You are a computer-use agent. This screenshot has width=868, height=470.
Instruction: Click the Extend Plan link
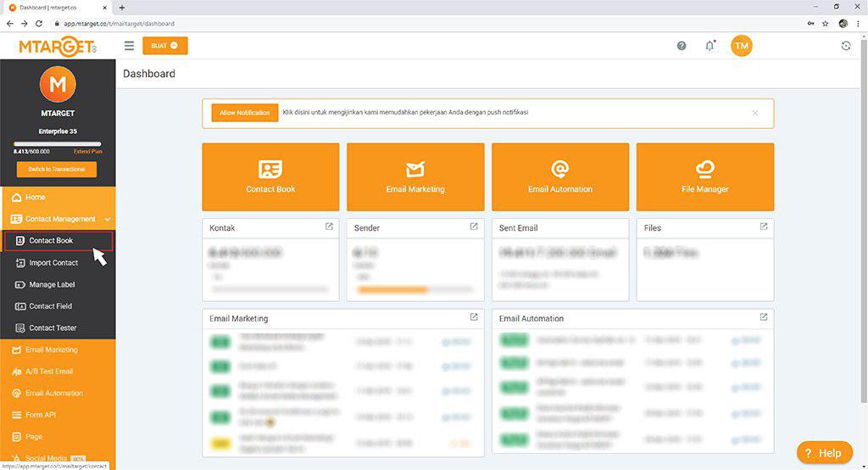click(x=88, y=151)
